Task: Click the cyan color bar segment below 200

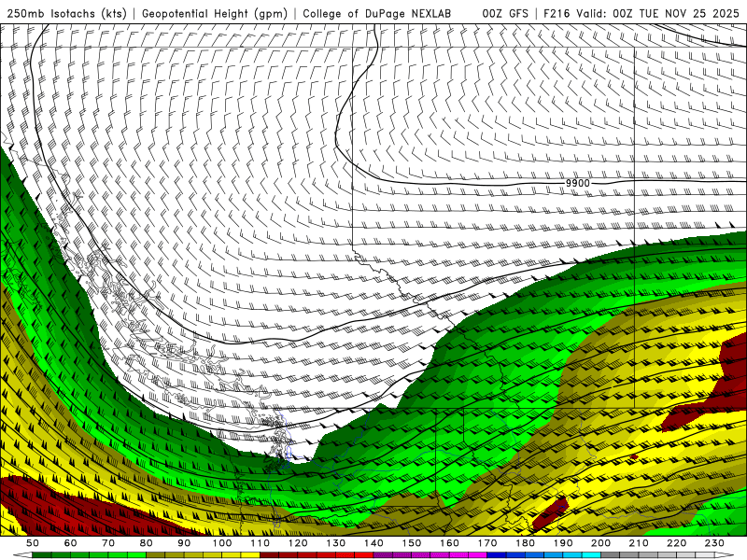Action: tap(591, 555)
